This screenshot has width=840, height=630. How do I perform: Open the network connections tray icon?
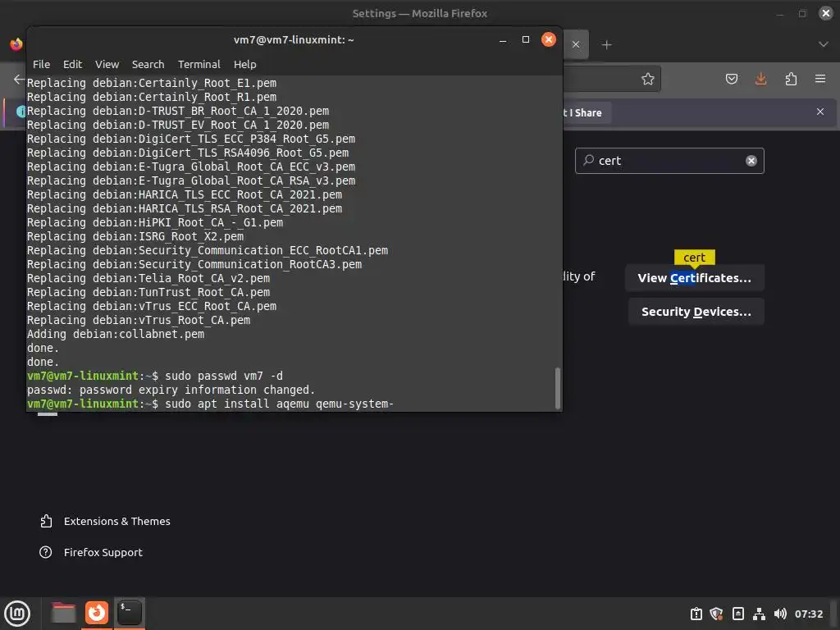[759, 614]
